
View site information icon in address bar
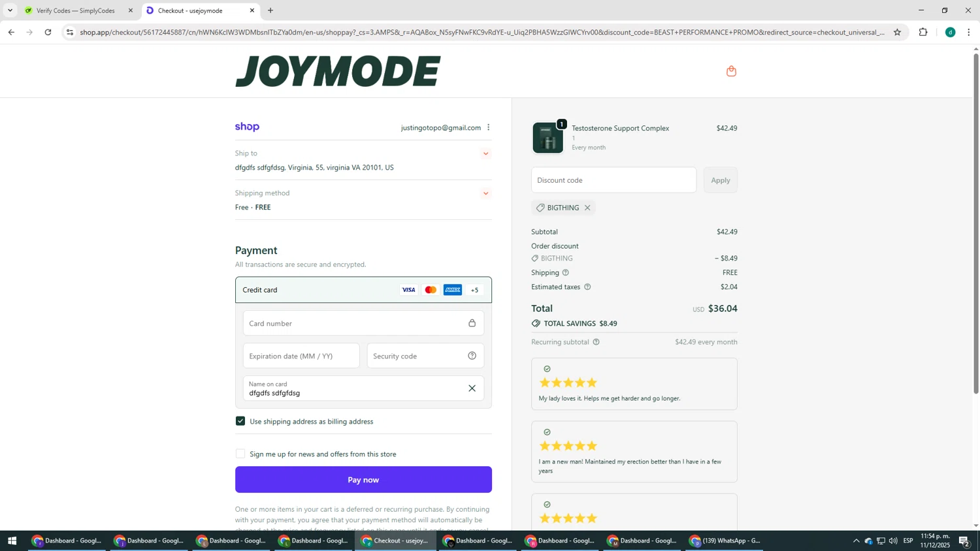(70, 32)
